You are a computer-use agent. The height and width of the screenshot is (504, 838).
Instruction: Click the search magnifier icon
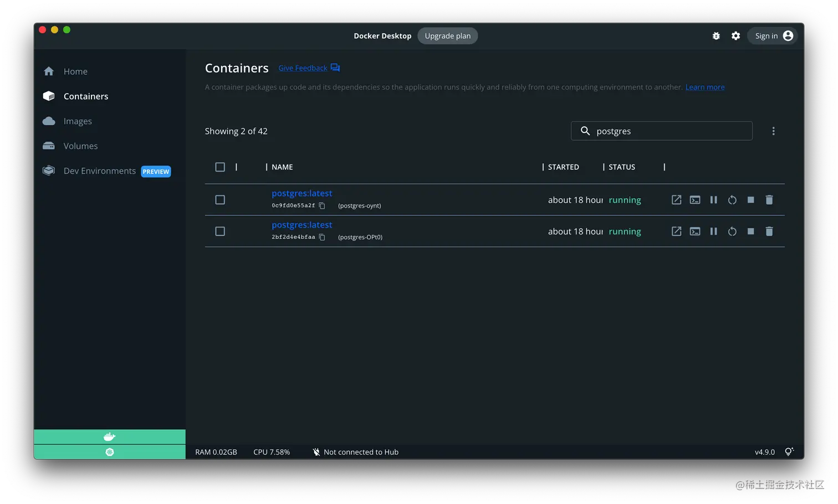[585, 131]
